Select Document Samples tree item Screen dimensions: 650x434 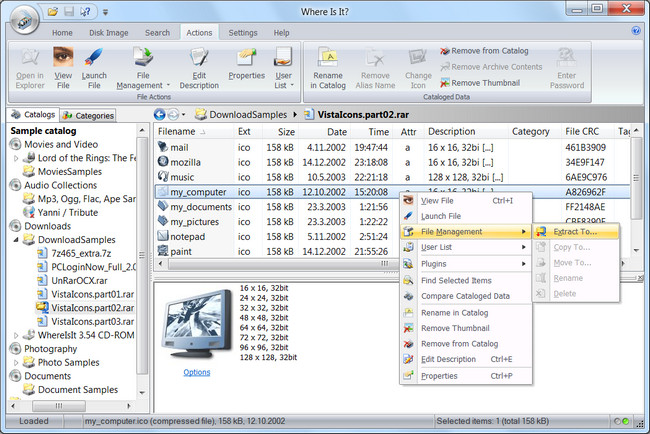78,390
